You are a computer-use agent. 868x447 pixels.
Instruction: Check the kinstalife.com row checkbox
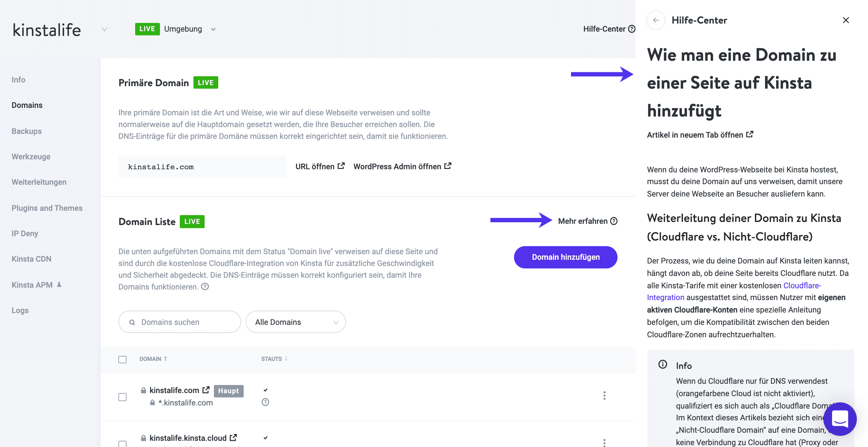click(122, 397)
